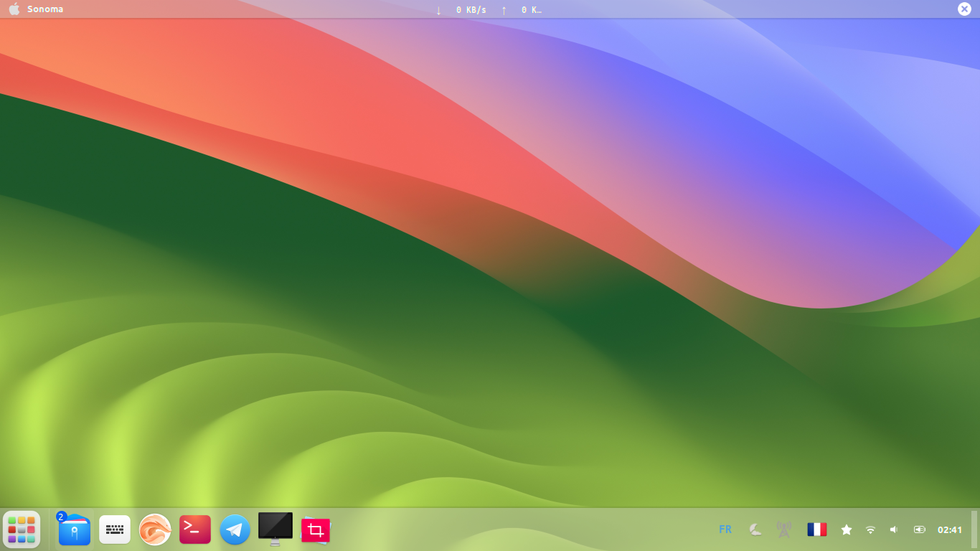Open the black monitor display icon
980x551 pixels.
tap(275, 529)
